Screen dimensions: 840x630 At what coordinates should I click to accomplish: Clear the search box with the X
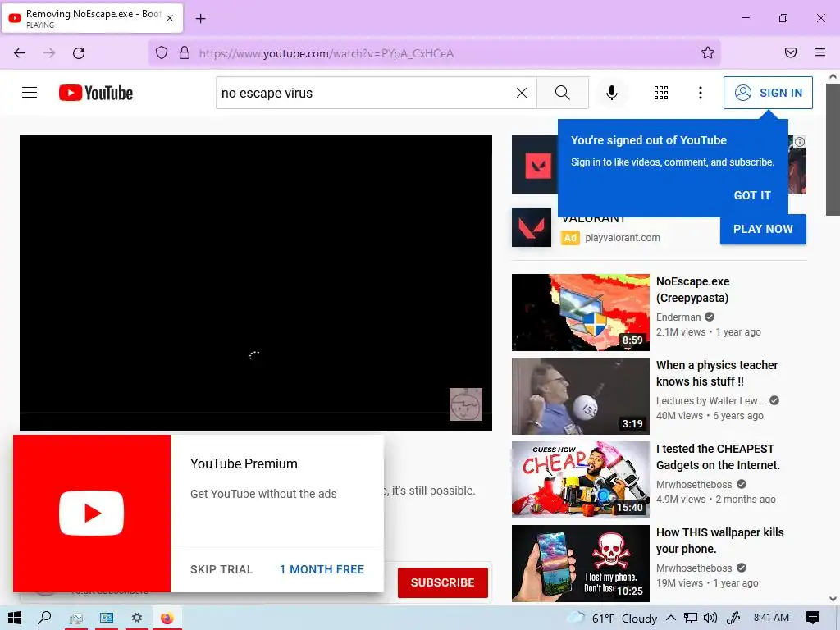(x=521, y=93)
